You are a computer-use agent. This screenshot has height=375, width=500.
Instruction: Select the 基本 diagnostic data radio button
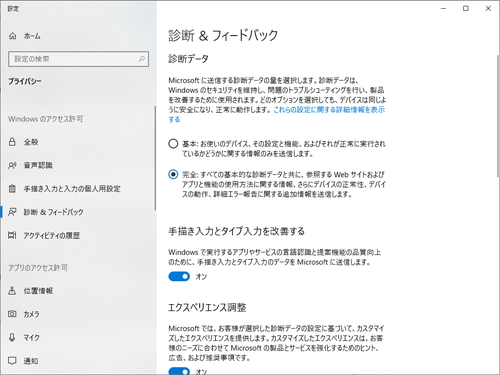pos(173,144)
